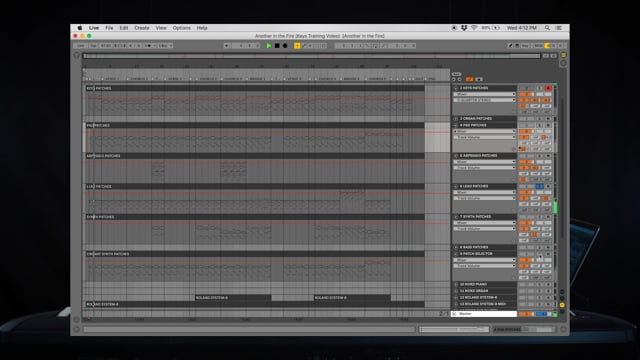
Task: Click the Tap tempo button
Action: coord(93,46)
